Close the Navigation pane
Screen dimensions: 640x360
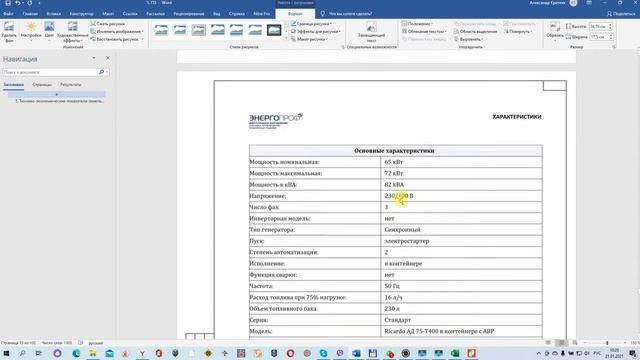click(x=108, y=58)
